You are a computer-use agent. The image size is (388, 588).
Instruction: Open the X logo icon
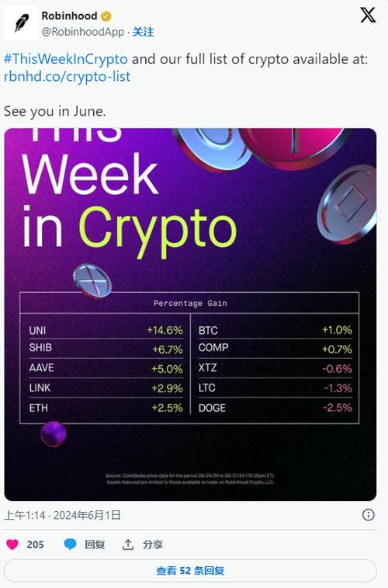[x=368, y=16]
